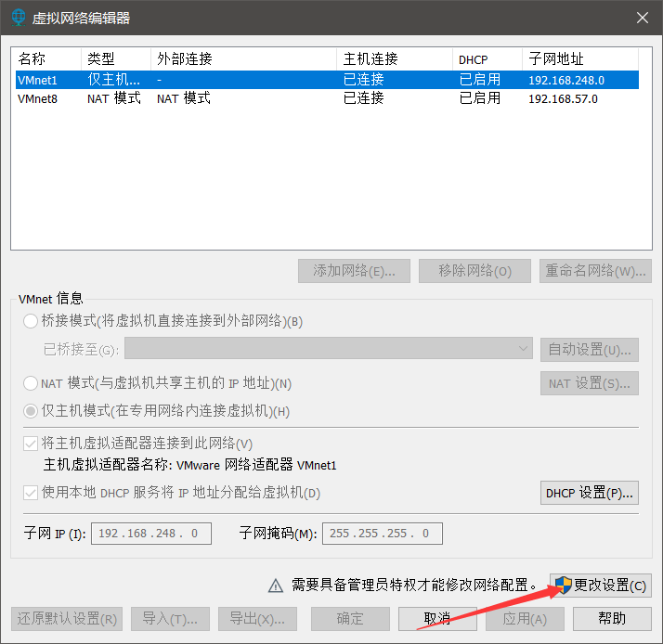Click subnet address 192.168.248.0 cell
This screenshot has height=644, width=663.
coord(566,81)
